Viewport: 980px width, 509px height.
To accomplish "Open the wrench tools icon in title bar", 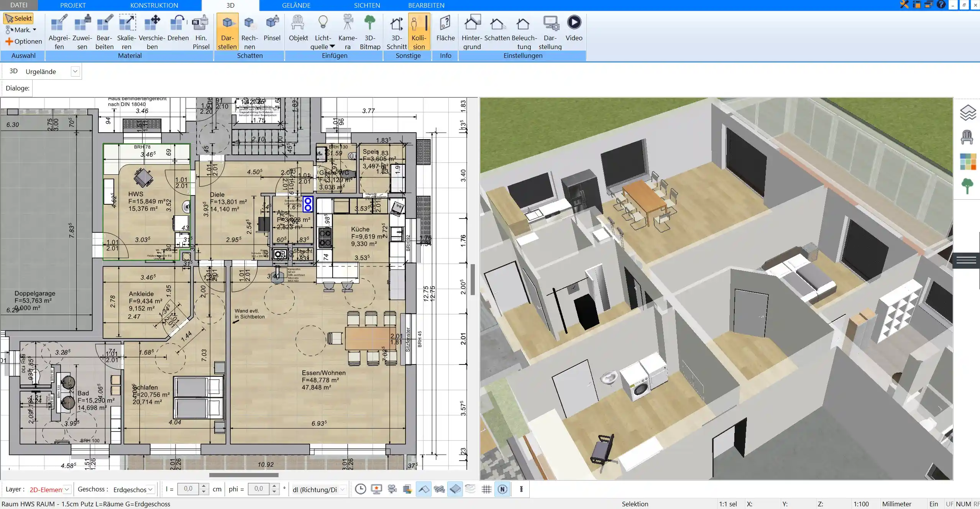I will 904,5.
